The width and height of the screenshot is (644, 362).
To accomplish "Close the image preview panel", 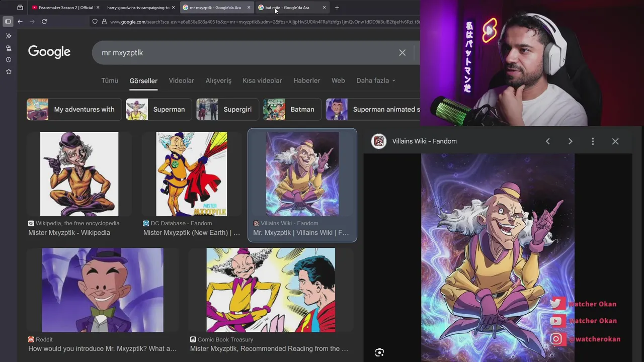I will coord(615,141).
